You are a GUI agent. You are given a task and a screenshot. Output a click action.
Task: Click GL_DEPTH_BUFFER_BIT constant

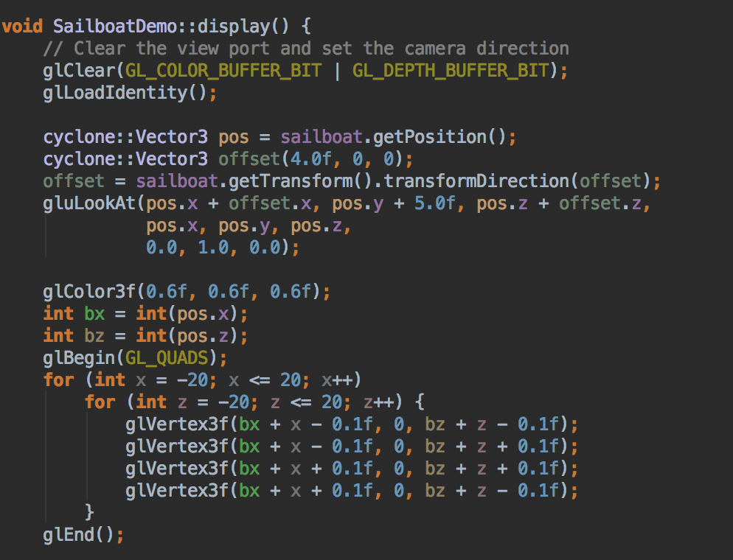(451, 71)
